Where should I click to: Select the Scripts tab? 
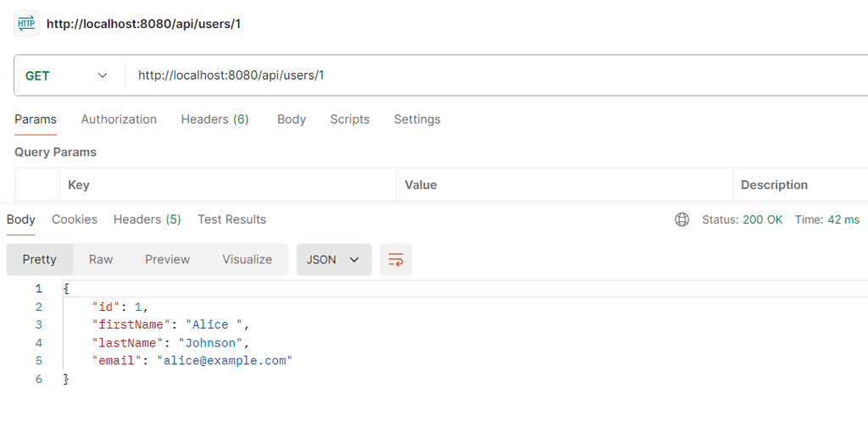(350, 119)
